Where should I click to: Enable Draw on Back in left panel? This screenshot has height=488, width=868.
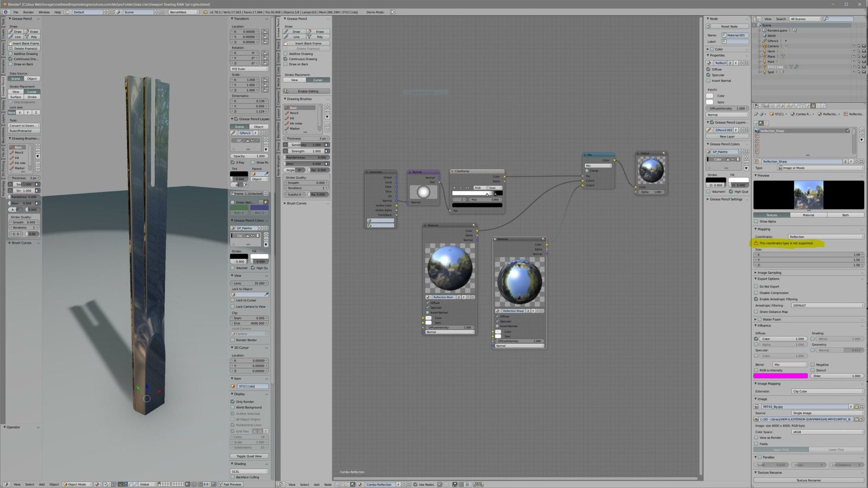(x=11, y=64)
